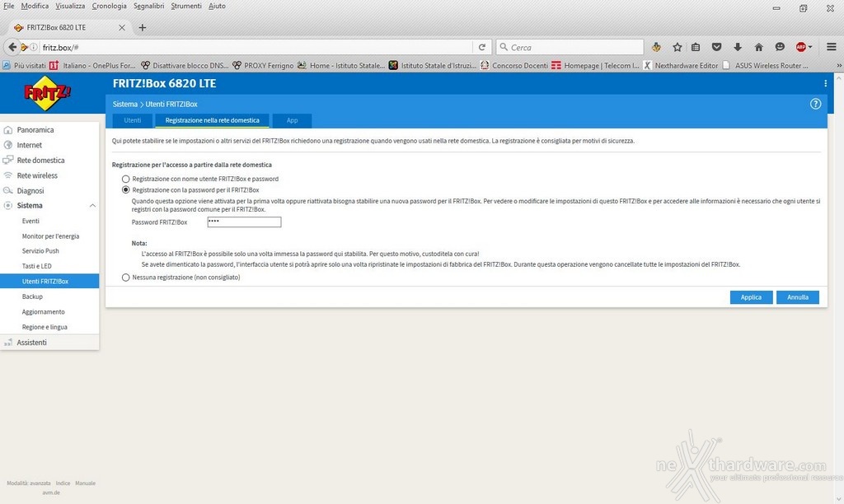
Task: Open the Cronologia menu
Action: click(110, 6)
